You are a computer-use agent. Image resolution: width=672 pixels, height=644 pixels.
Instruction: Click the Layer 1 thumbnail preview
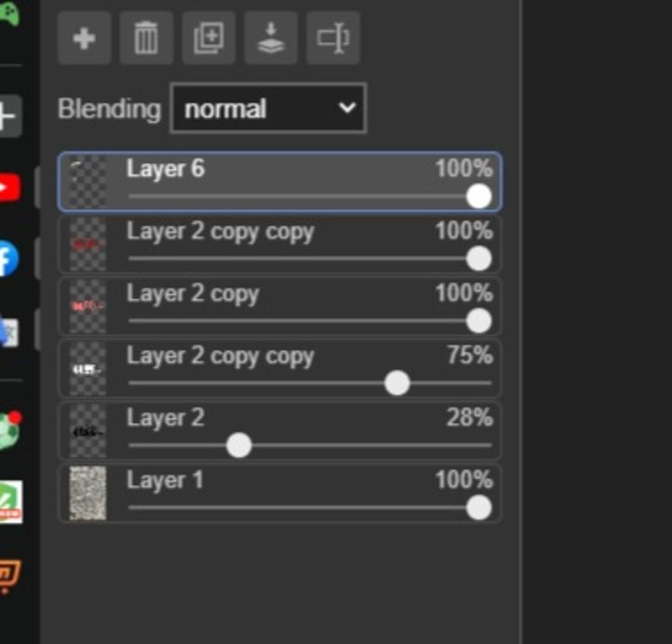pyautogui.click(x=88, y=493)
